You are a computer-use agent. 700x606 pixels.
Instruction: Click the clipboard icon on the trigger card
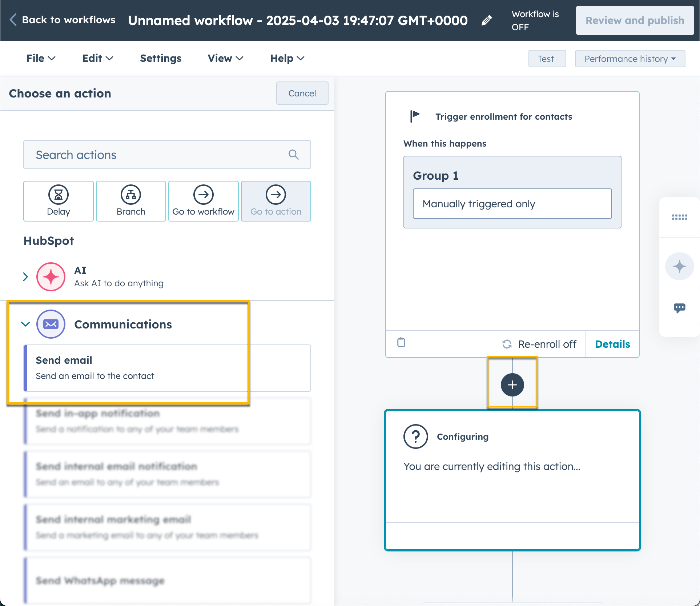pyautogui.click(x=401, y=343)
